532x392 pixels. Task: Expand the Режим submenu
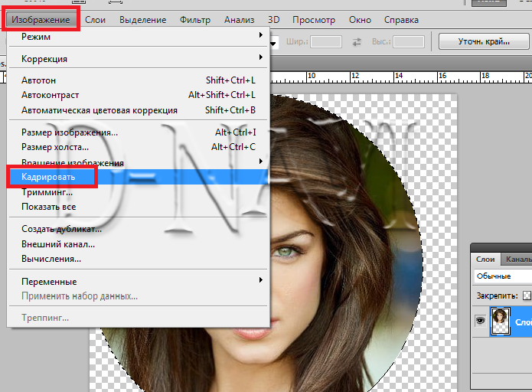(139, 36)
